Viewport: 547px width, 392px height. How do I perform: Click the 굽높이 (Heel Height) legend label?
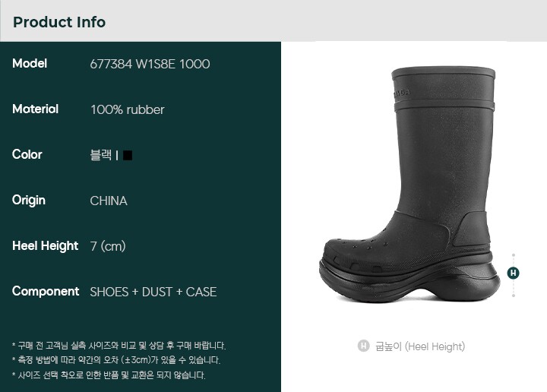pos(420,346)
